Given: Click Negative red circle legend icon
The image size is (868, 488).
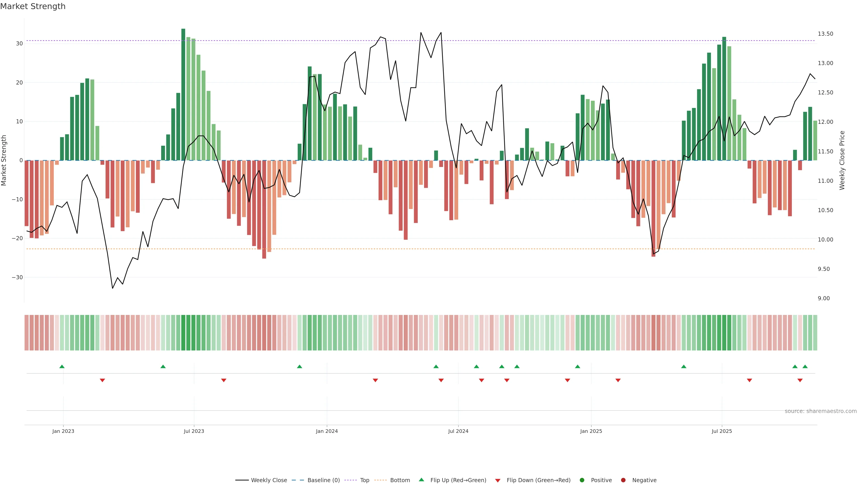Looking at the screenshot, I should pyautogui.click(x=623, y=480).
